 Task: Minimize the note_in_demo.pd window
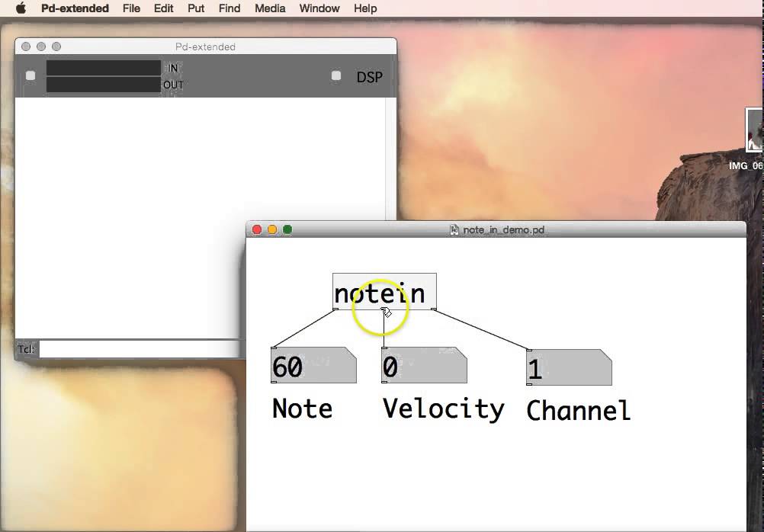pos(272,229)
